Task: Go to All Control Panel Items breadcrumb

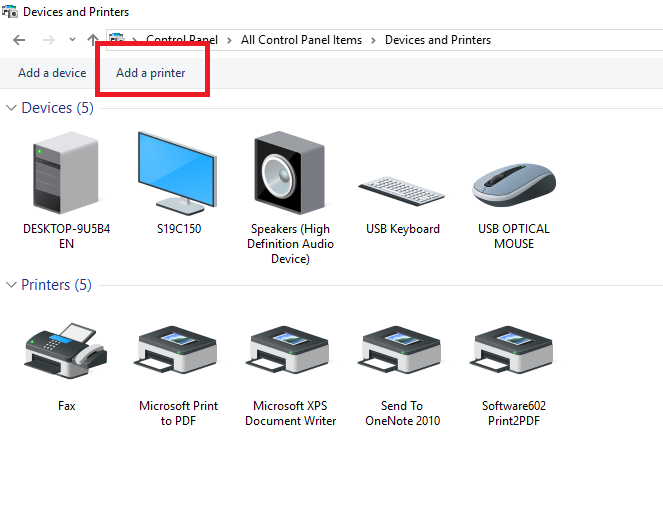Action: point(301,40)
